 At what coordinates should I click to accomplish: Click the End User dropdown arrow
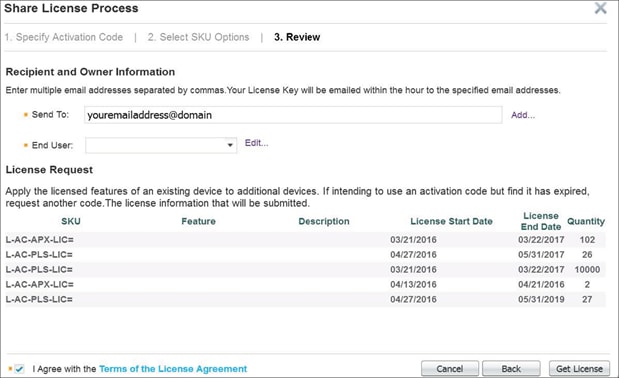[230, 145]
